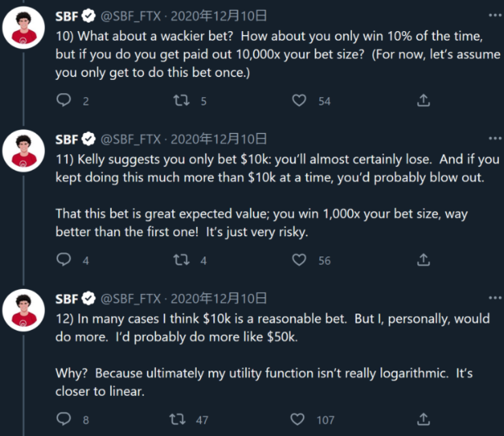The width and height of the screenshot is (504, 436).
Task: Retweet the Kelly suggests tweet
Action: [x=181, y=260]
